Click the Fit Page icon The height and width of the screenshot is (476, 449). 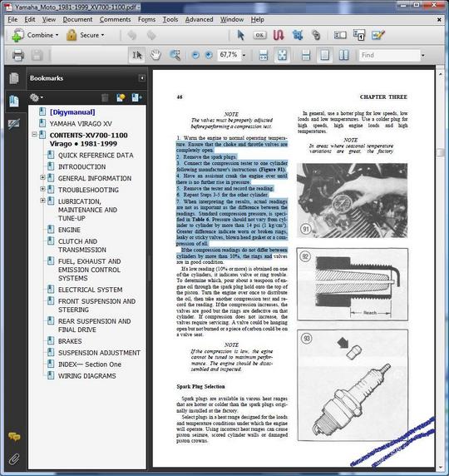[x=282, y=55]
